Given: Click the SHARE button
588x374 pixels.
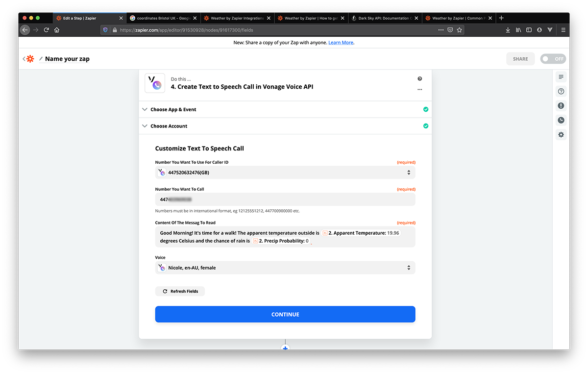Looking at the screenshot, I should coord(520,59).
